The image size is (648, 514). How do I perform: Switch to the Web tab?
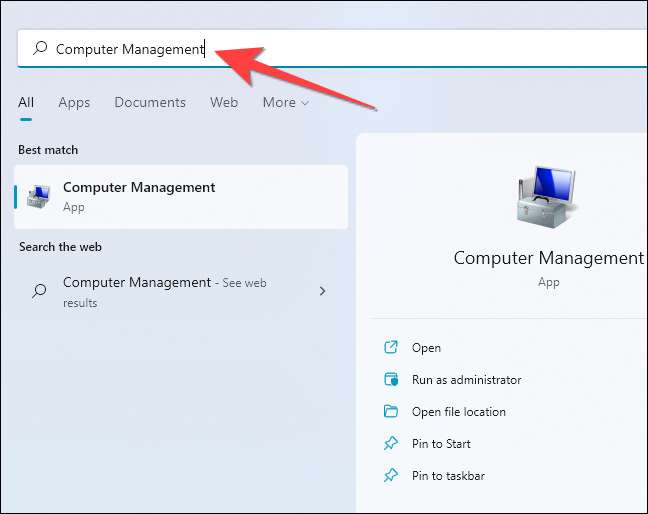[x=224, y=102]
